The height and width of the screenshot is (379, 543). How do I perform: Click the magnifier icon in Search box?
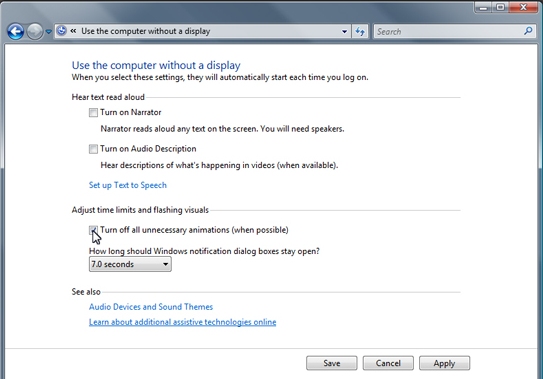point(528,31)
